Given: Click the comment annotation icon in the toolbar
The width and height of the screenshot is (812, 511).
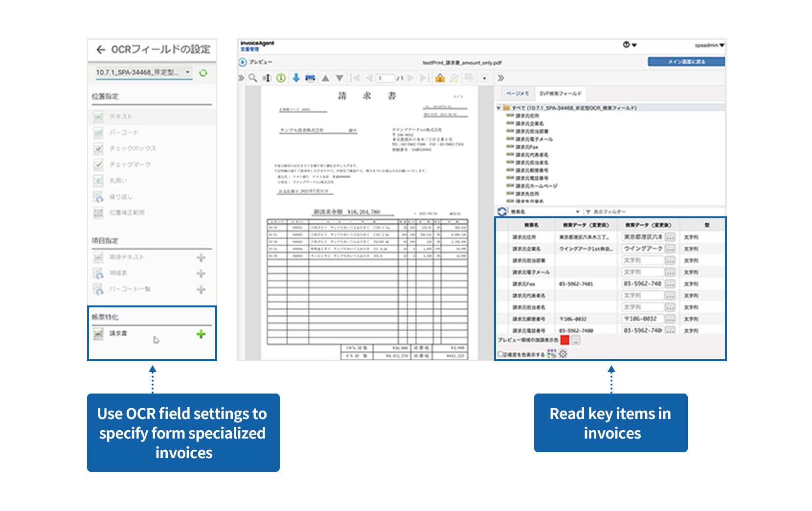Looking at the screenshot, I should coord(469,78).
